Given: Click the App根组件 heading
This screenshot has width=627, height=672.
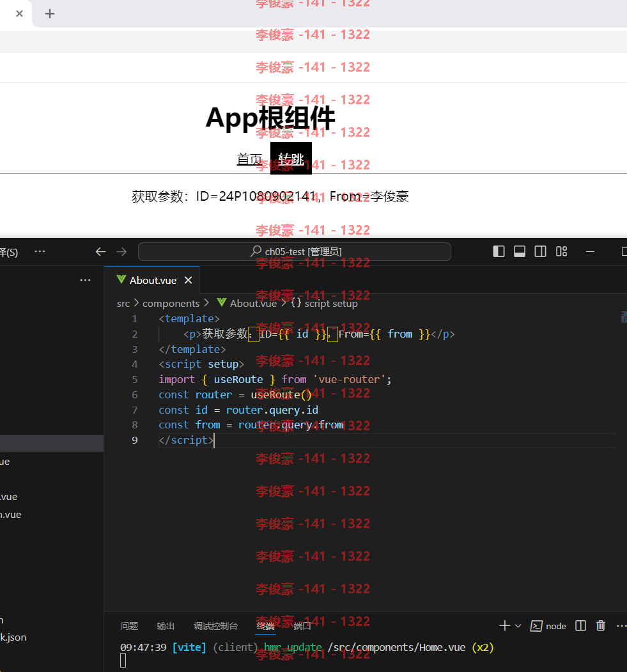Looking at the screenshot, I should [270, 118].
